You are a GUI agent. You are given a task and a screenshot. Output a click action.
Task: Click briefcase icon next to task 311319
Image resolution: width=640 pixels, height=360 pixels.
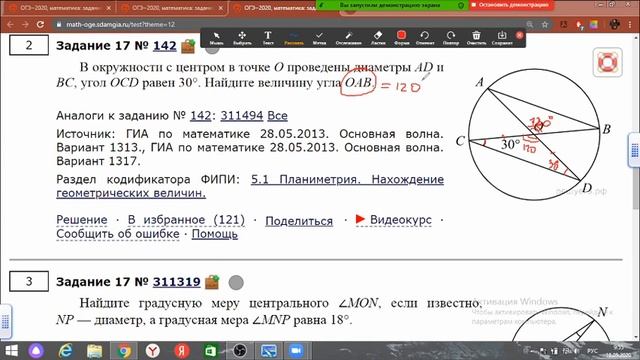pyautogui.click(x=212, y=282)
